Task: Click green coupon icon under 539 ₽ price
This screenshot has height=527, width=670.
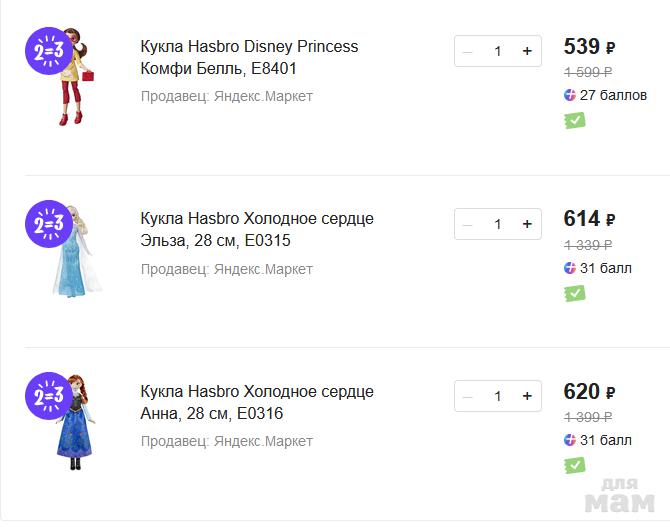Action: pos(574,120)
